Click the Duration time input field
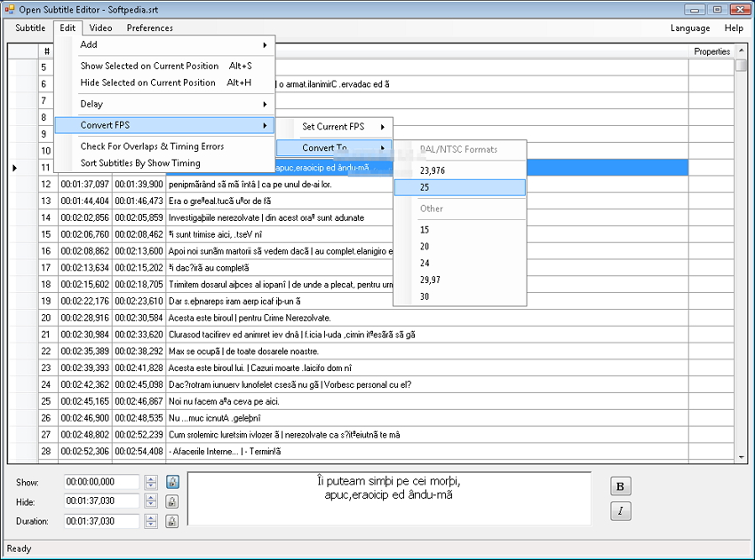 pos(101,521)
